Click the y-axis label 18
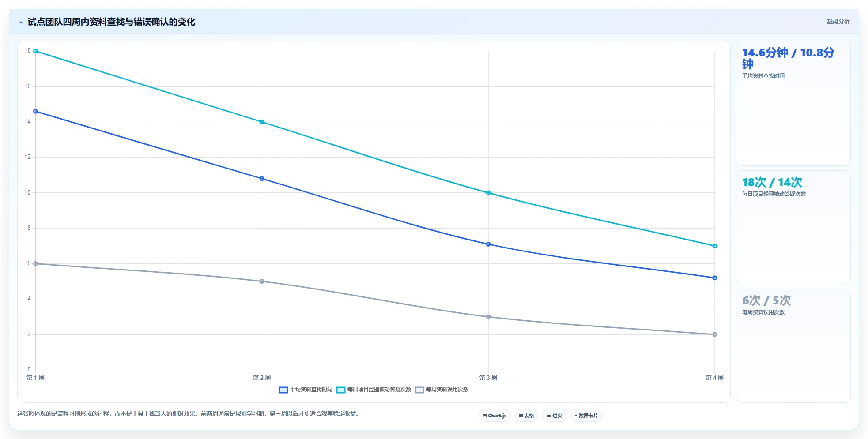Viewport: 868px width, 439px height. point(28,51)
